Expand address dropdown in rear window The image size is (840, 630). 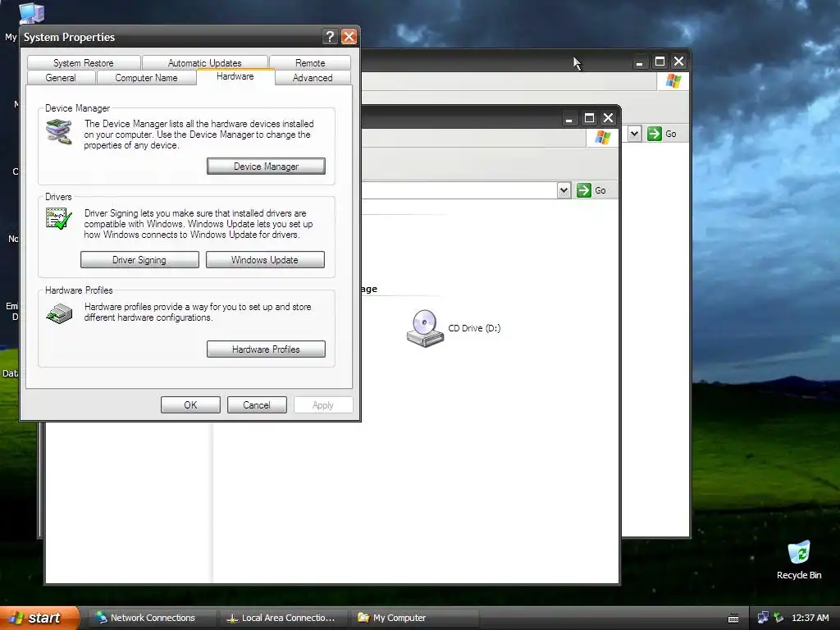point(634,134)
